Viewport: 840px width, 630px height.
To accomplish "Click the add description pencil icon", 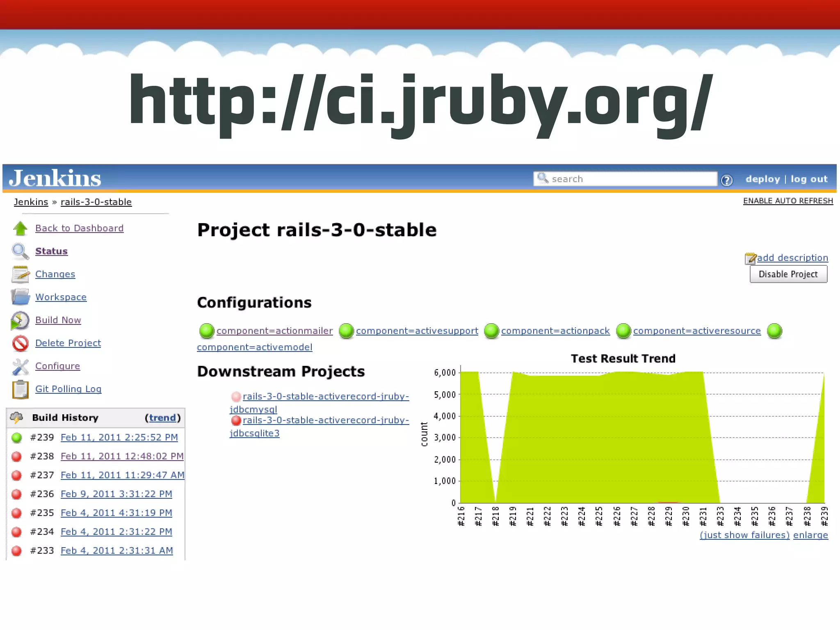I will 750,258.
